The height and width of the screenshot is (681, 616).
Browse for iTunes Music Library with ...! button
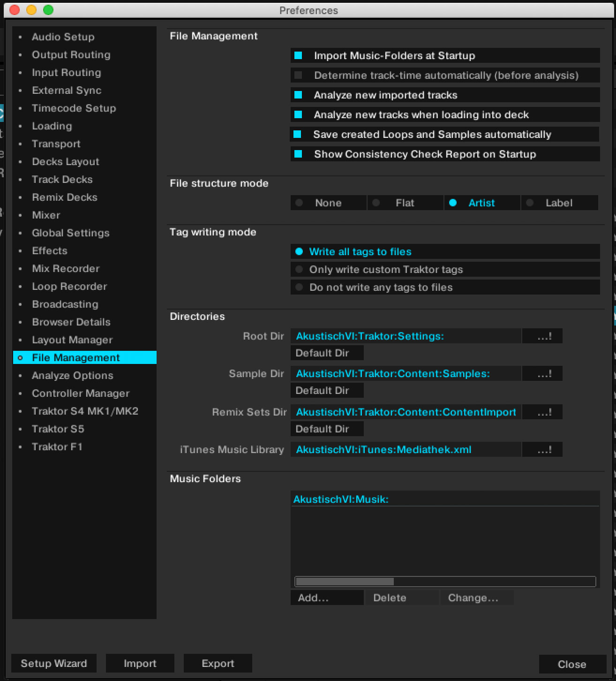542,450
